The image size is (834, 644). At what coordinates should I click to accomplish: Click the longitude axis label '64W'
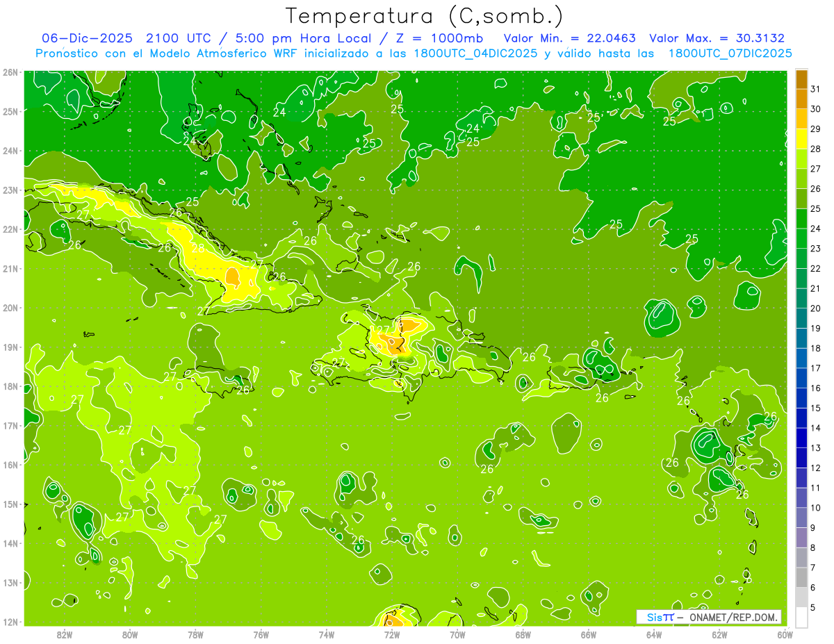pos(654,634)
